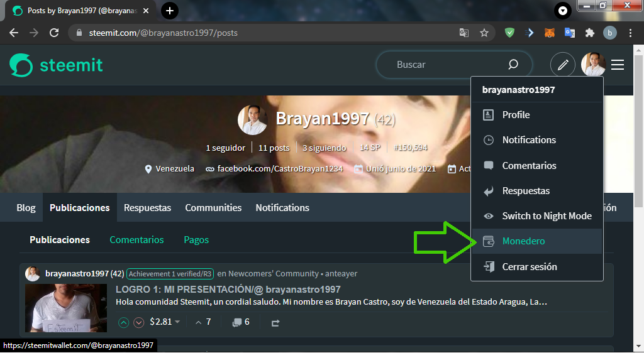Click the blue arrow extension icon

(x=530, y=33)
